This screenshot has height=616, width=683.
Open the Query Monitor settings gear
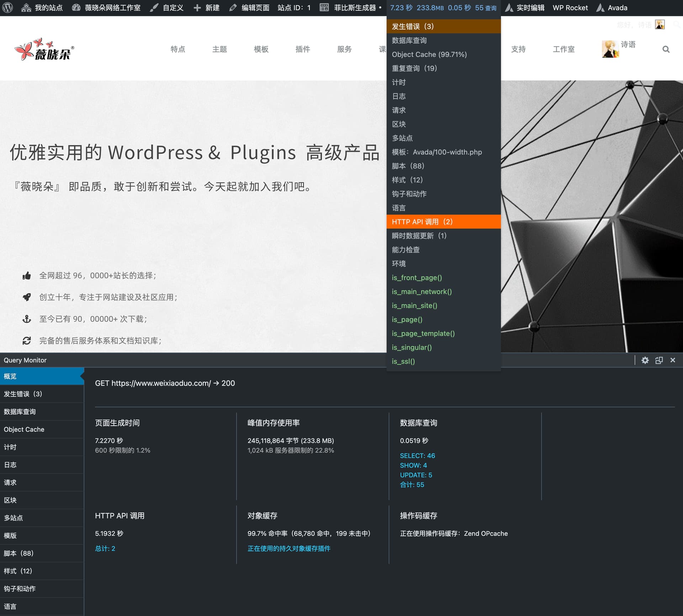click(645, 360)
